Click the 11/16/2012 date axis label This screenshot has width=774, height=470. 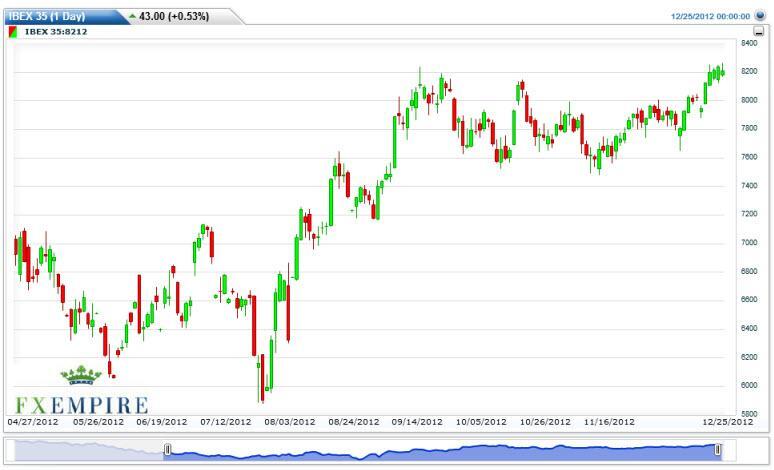point(610,423)
